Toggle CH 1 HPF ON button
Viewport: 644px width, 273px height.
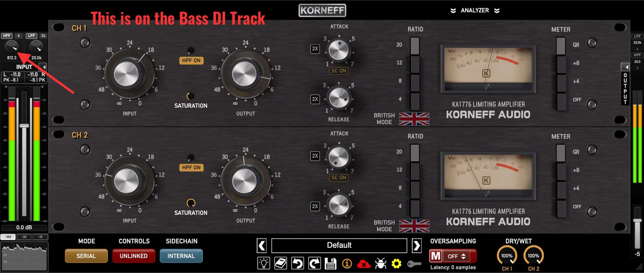tap(191, 60)
